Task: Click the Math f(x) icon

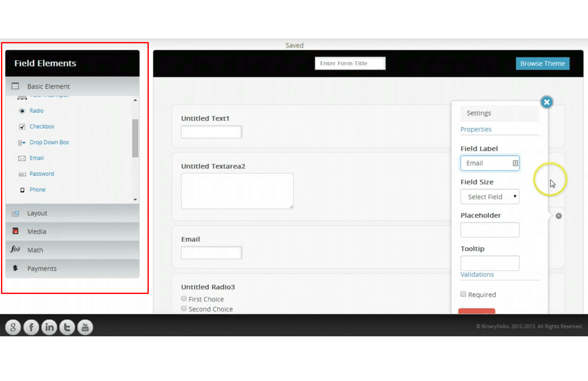Action: 15,250
